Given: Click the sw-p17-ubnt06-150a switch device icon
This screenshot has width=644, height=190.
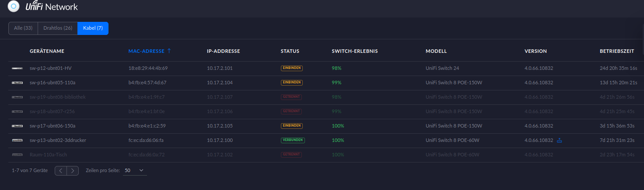Looking at the screenshot, I should pyautogui.click(x=17, y=126).
